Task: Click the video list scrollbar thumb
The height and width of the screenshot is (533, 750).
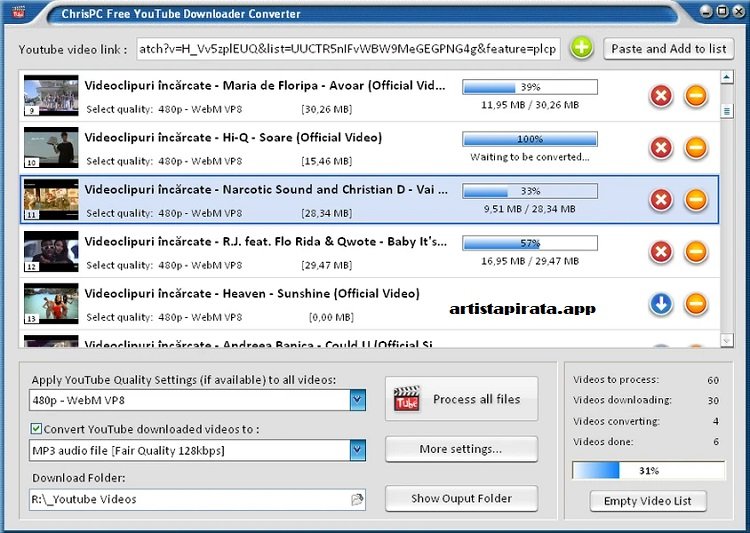Action: click(x=727, y=111)
